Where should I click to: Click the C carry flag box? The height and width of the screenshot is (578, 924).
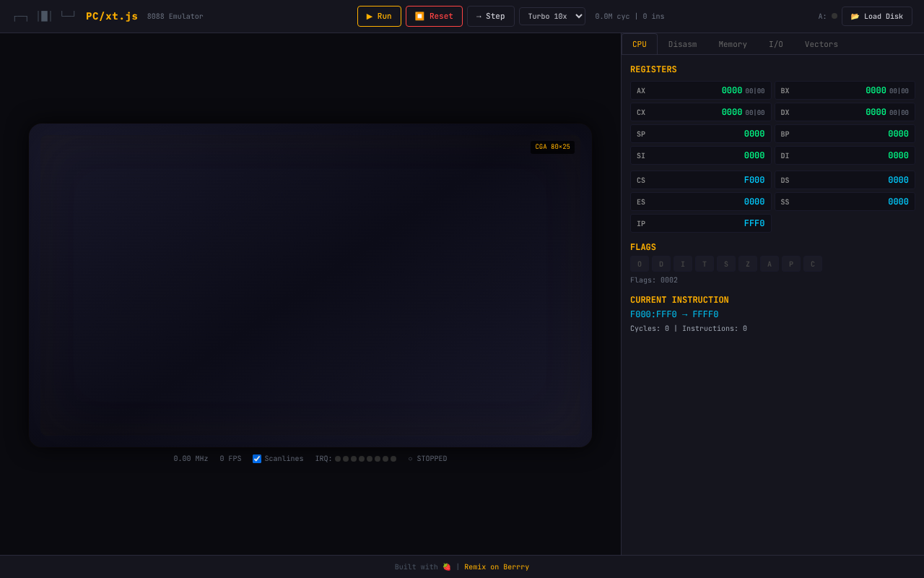pyautogui.click(x=813, y=264)
